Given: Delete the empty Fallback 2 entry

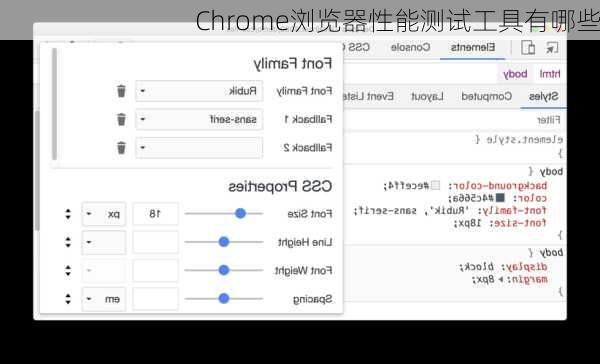Looking at the screenshot, I should pos(121,148).
